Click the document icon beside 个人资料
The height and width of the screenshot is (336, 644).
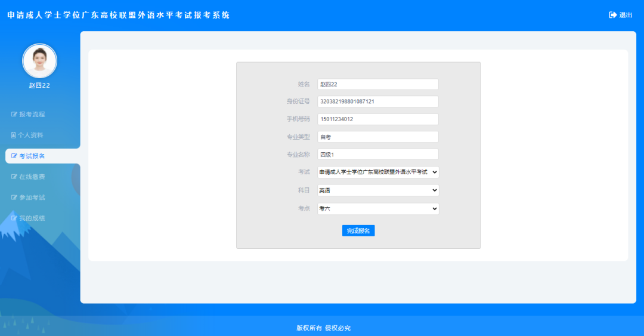click(14, 135)
